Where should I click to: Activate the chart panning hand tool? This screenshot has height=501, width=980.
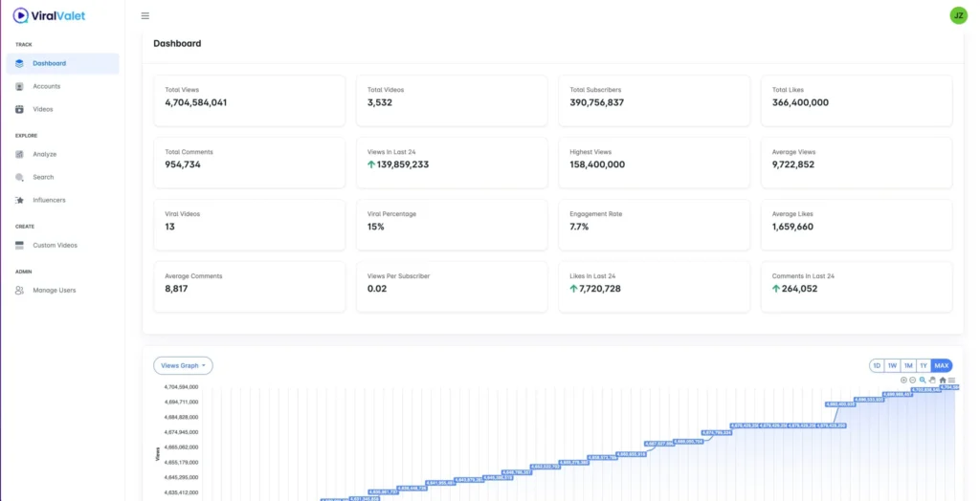click(x=932, y=380)
